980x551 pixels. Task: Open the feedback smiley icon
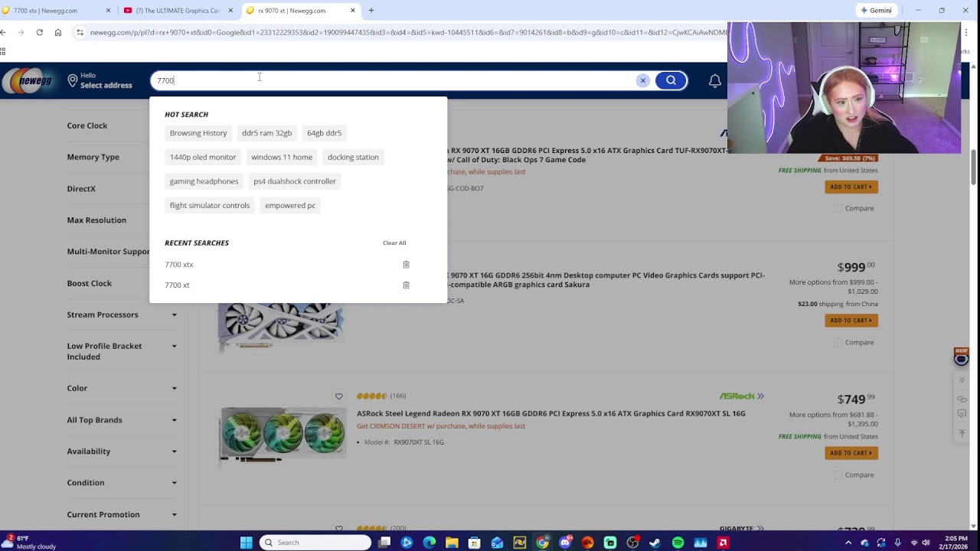coord(962,414)
